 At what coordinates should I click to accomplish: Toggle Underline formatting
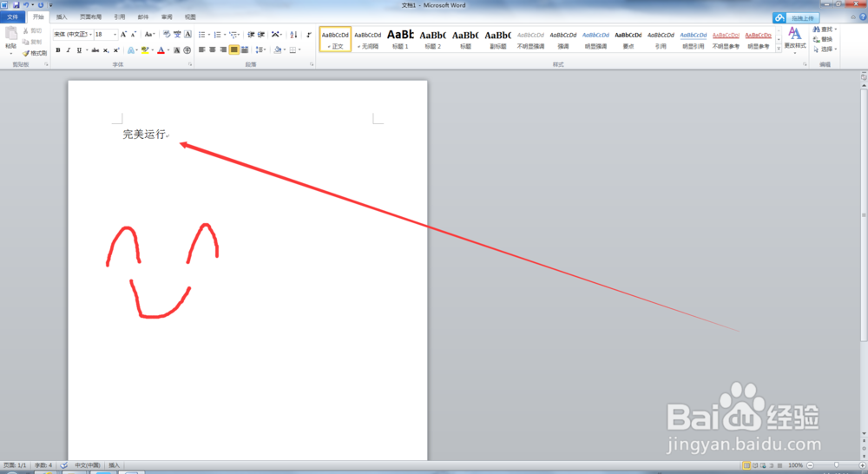(79, 50)
